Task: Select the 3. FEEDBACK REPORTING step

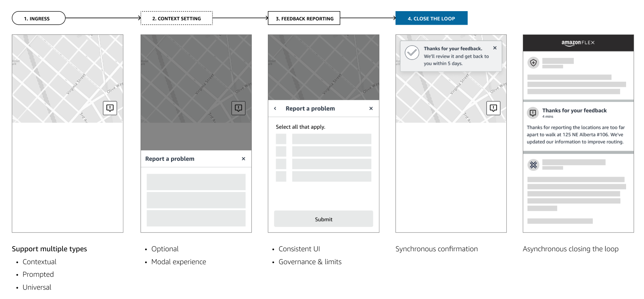Action: pyautogui.click(x=304, y=18)
